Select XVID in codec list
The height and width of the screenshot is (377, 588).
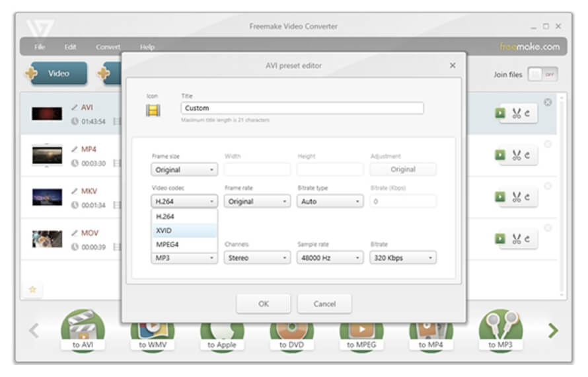pyautogui.click(x=184, y=231)
